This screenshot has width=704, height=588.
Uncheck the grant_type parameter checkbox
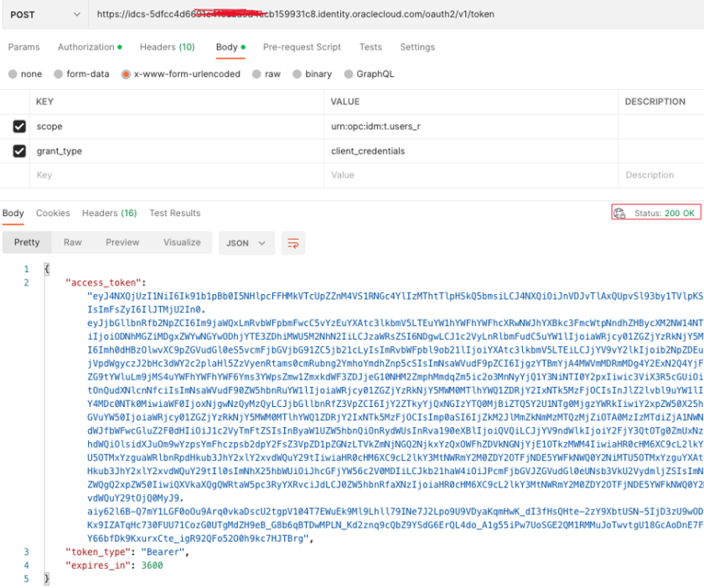(x=19, y=152)
